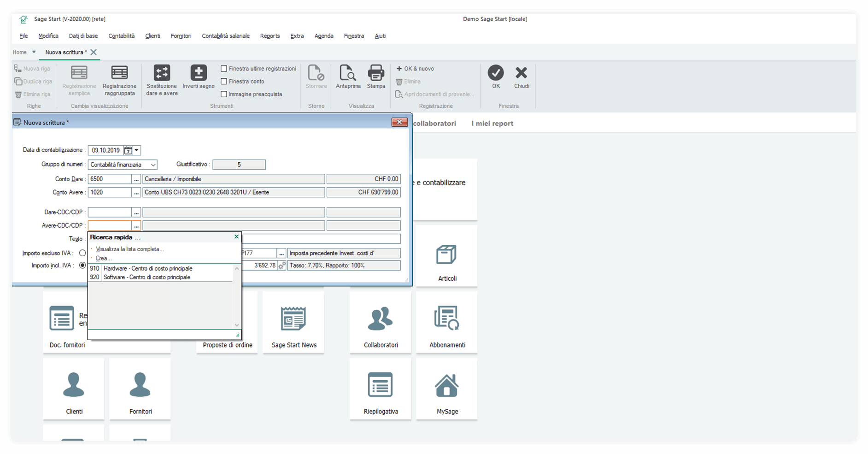The image size is (868, 454).
Task: Click the Stornare icon
Action: pyautogui.click(x=316, y=73)
